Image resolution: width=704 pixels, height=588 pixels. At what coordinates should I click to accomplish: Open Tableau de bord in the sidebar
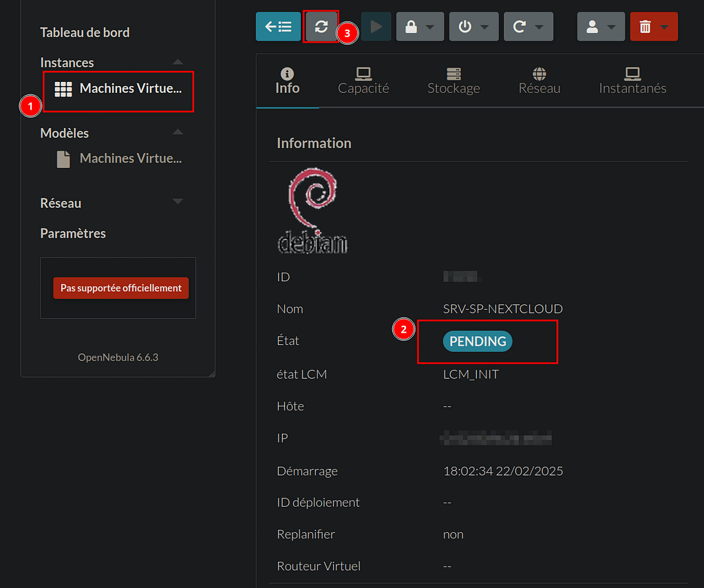click(x=85, y=32)
